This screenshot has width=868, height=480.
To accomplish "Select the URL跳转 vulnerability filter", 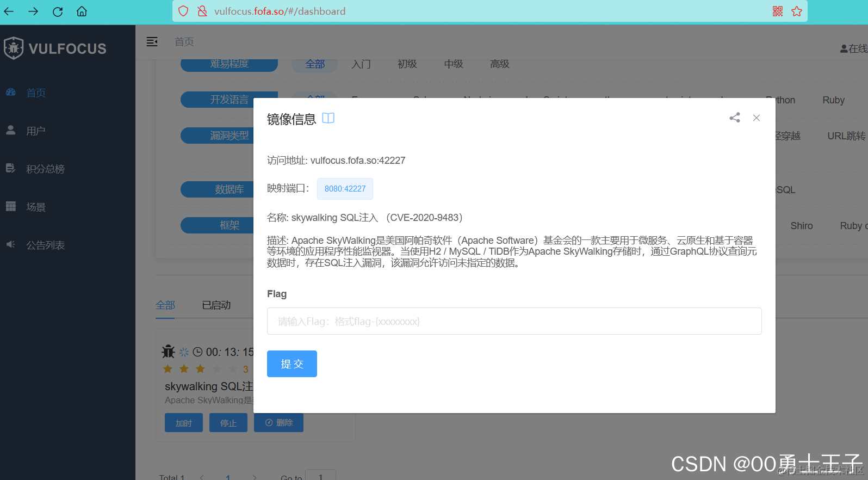I will click(846, 136).
